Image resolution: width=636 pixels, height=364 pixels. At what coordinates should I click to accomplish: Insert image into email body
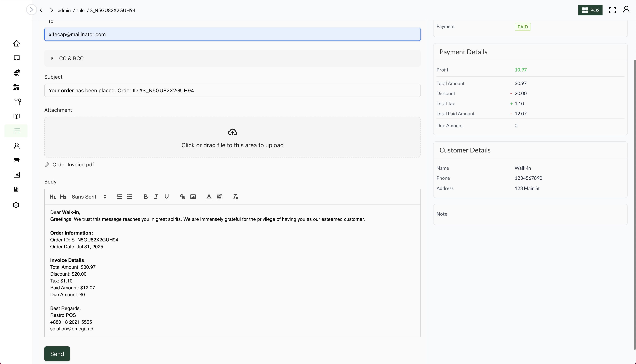[x=193, y=197]
